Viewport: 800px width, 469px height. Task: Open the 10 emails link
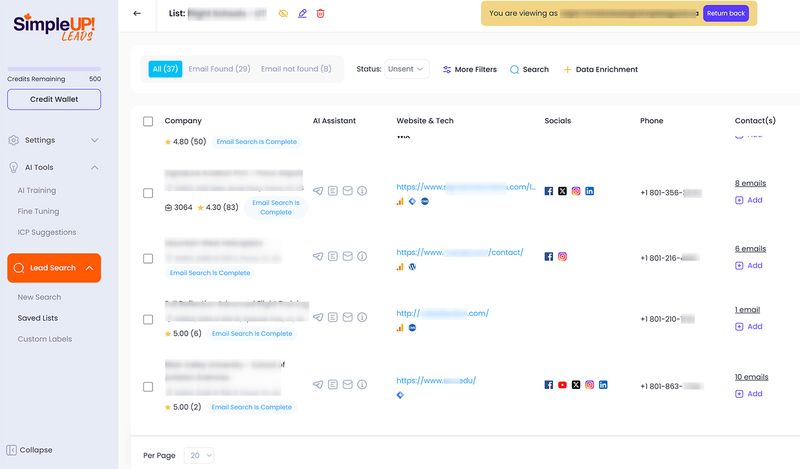[752, 377]
